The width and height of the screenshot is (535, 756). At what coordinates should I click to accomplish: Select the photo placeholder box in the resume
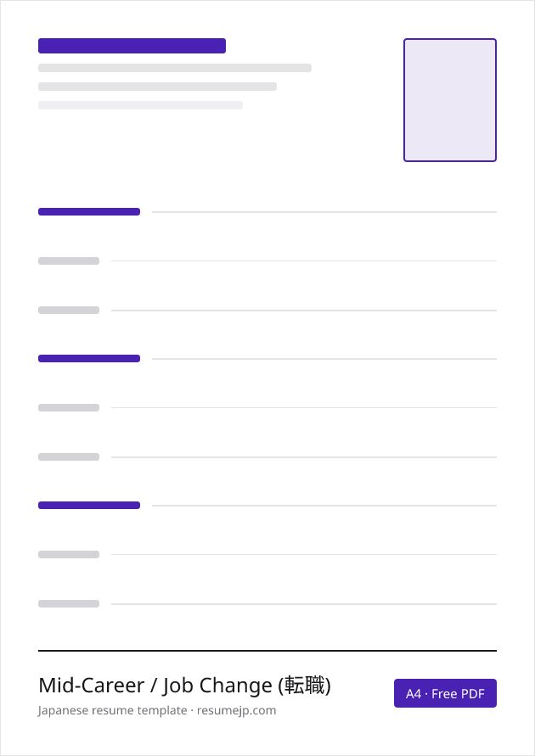(x=449, y=100)
